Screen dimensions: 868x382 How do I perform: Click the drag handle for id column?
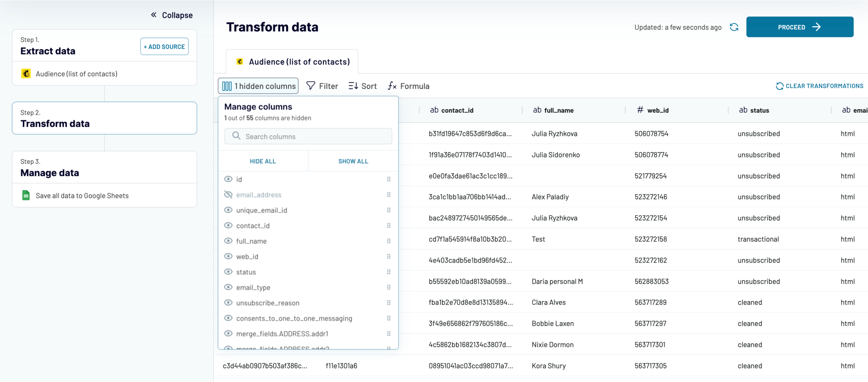coord(389,179)
